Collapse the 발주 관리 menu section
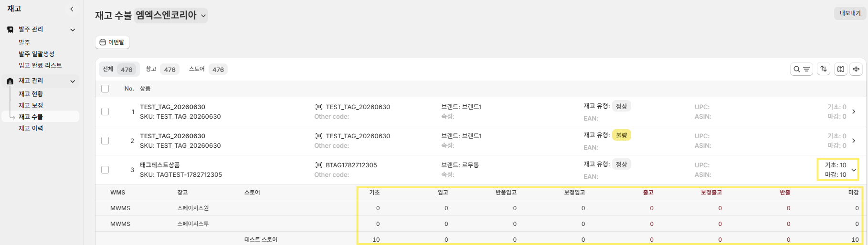 (x=73, y=30)
